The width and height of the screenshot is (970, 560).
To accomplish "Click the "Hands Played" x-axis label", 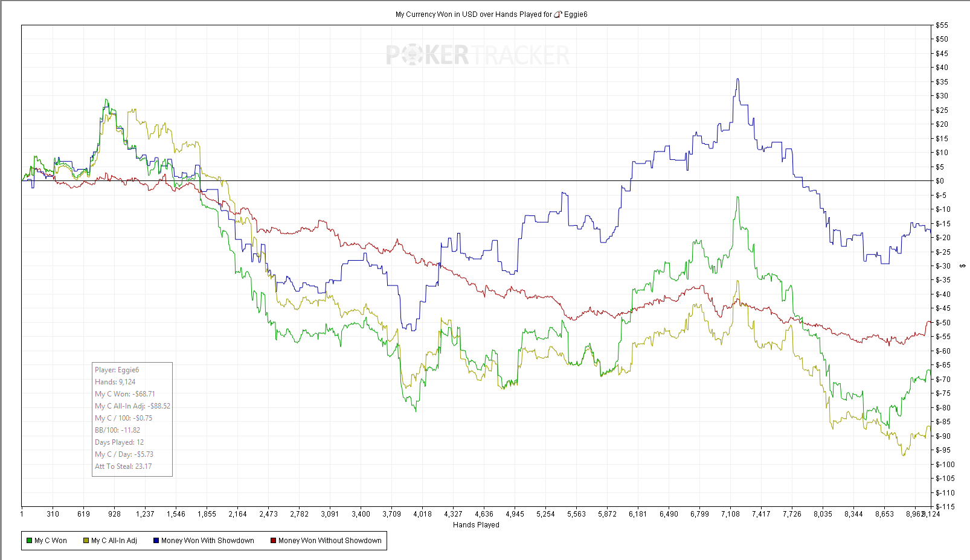I will [476, 525].
